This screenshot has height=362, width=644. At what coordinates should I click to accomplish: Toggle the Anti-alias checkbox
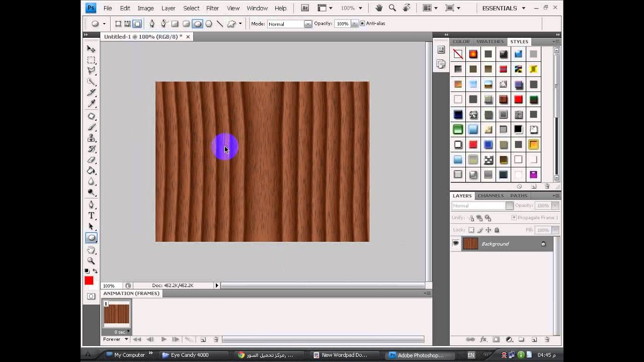tap(362, 24)
